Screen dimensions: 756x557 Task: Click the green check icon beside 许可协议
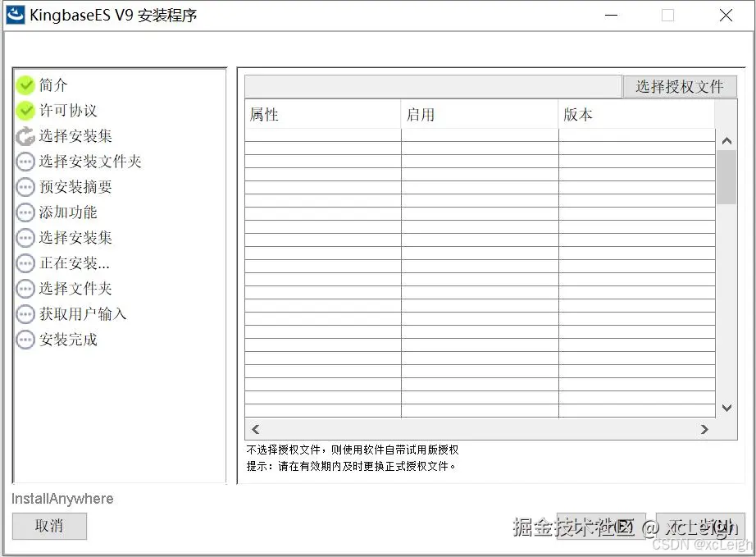25,110
